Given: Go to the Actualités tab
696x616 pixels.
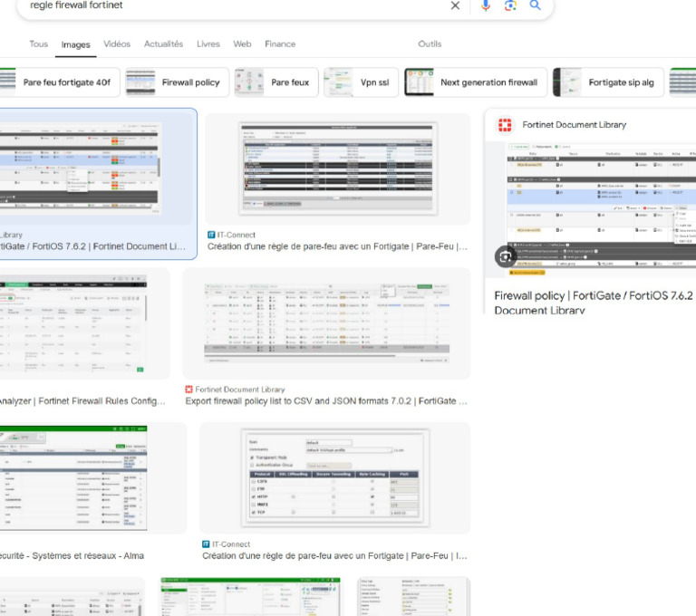Looking at the screenshot, I should tap(163, 44).
